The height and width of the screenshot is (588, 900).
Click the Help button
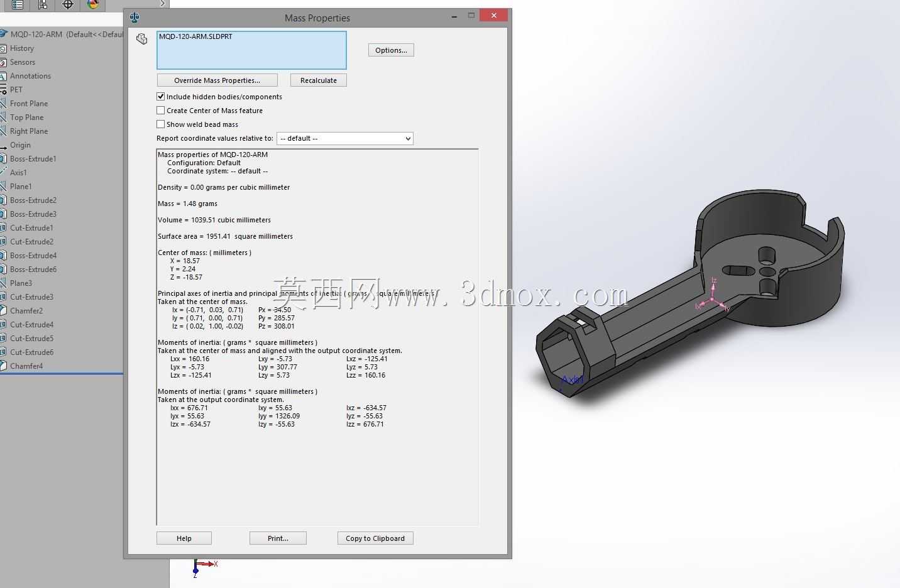[x=184, y=538]
